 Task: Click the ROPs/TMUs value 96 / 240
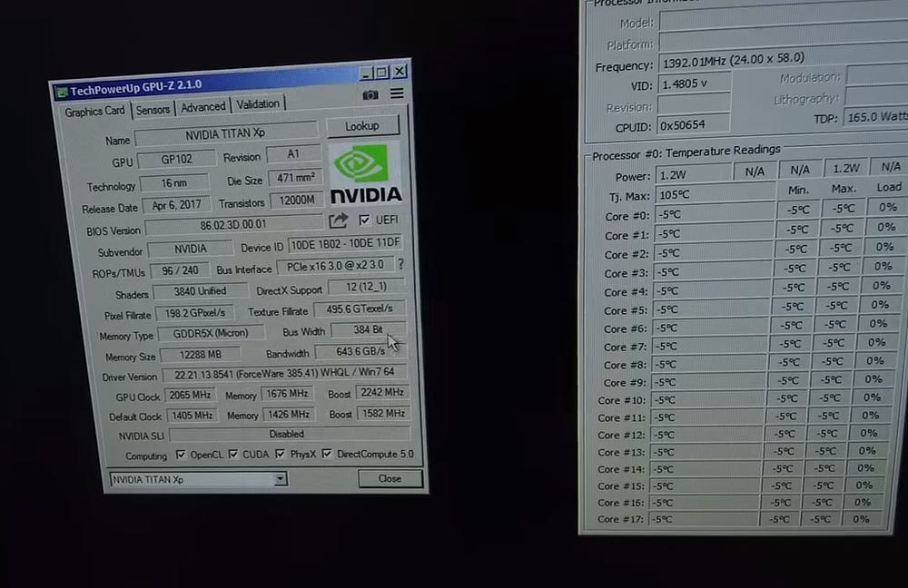180,270
